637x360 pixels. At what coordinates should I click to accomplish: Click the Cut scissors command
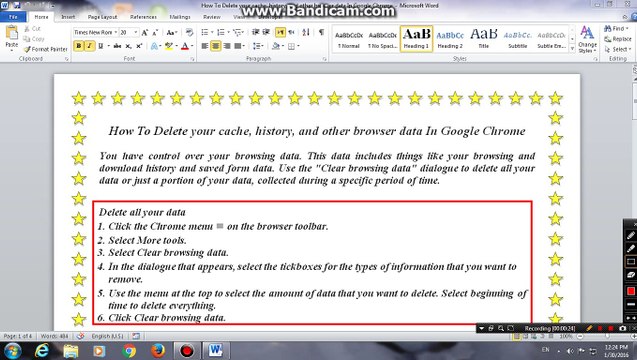[x=32, y=28]
